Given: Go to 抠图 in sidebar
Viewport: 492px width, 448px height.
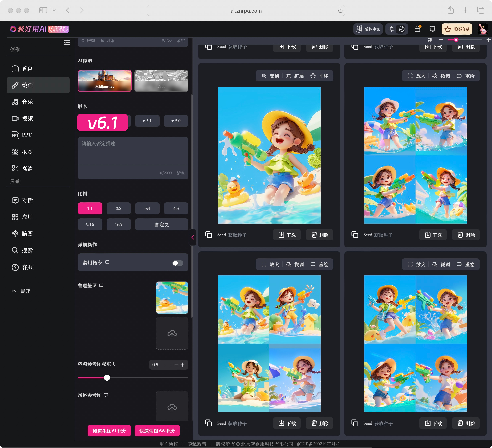Looking at the screenshot, I should pyautogui.click(x=27, y=152).
